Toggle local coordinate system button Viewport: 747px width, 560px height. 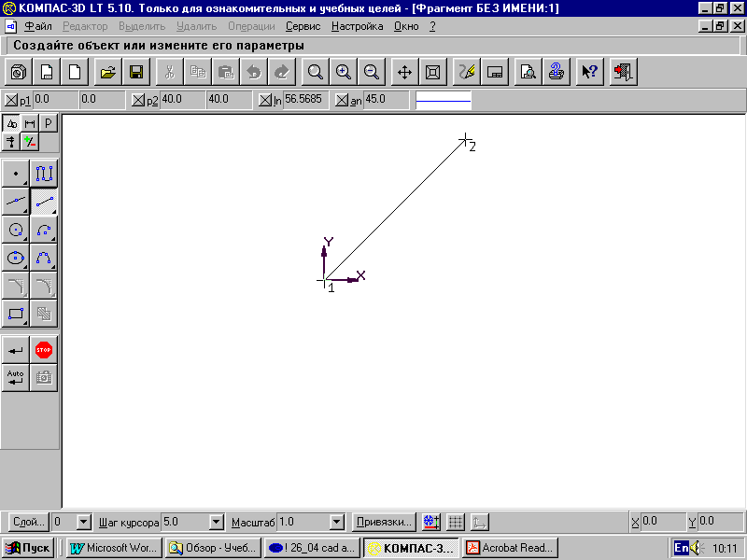click(479, 523)
